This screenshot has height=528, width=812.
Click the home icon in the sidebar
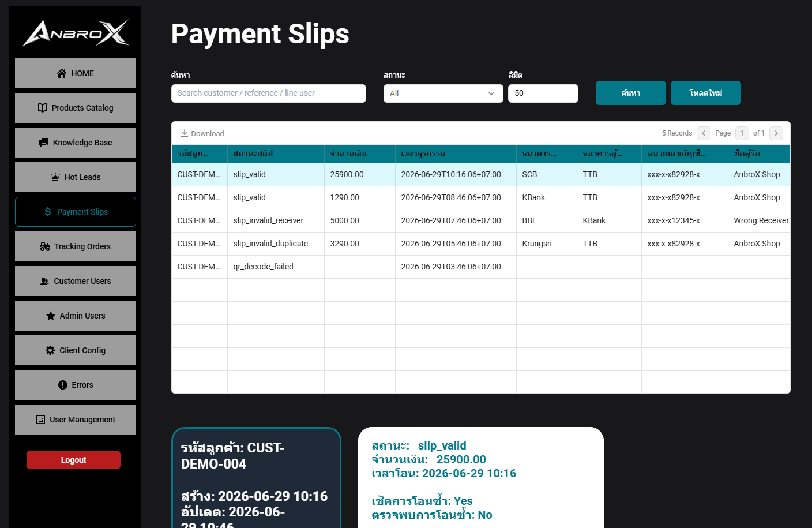[x=62, y=73]
